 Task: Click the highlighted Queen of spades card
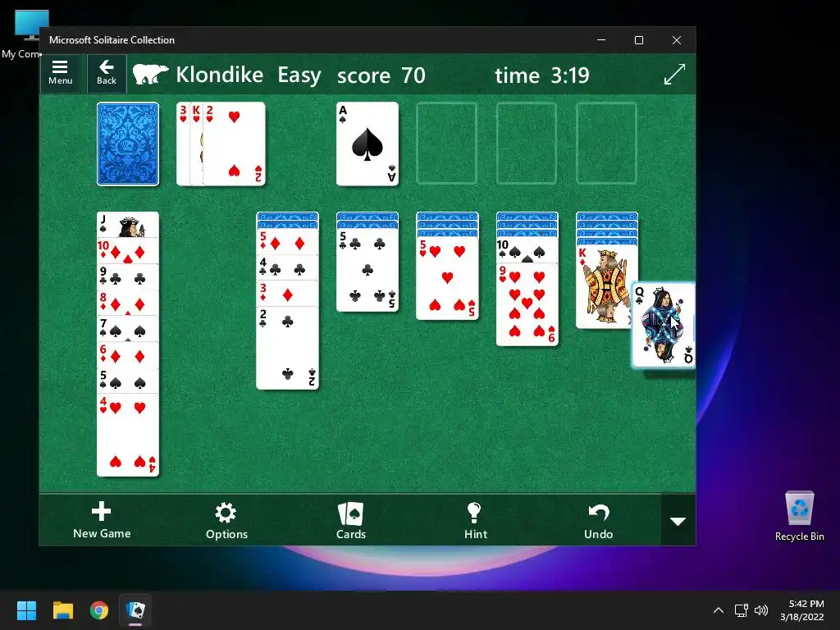pyautogui.click(x=664, y=325)
